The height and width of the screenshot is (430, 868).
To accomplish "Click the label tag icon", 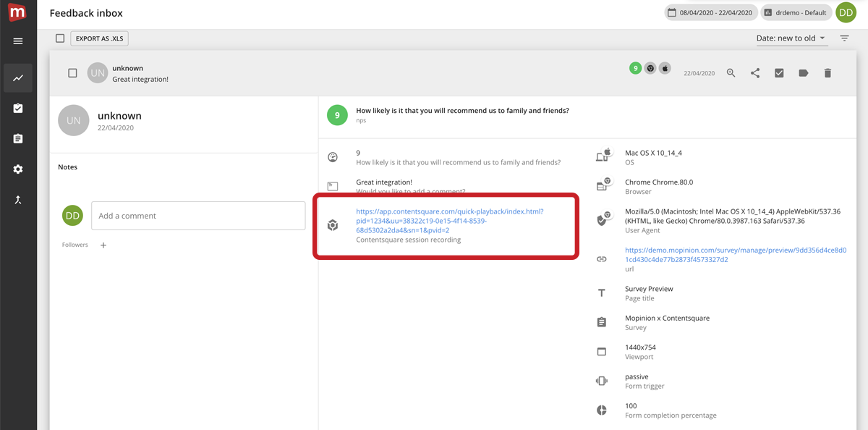I will (803, 73).
